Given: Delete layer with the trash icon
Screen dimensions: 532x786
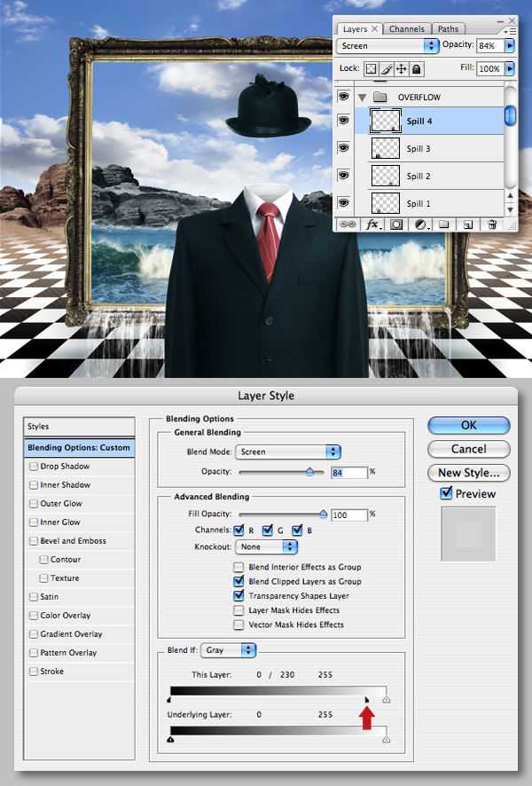Looking at the screenshot, I should tap(492, 224).
